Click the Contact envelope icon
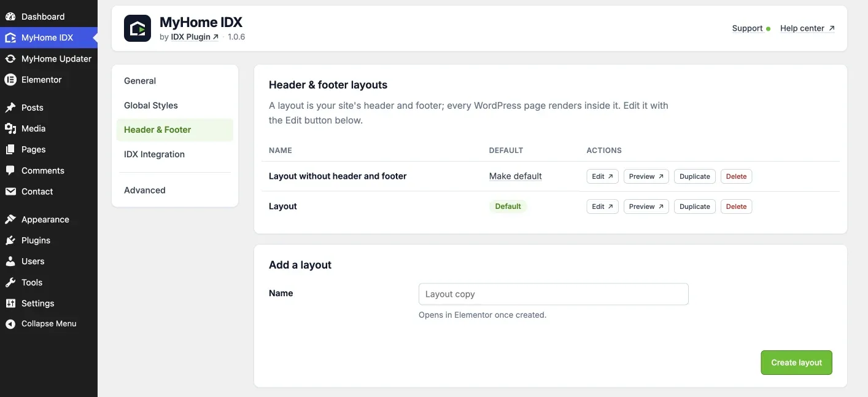The height and width of the screenshot is (397, 868). click(10, 192)
